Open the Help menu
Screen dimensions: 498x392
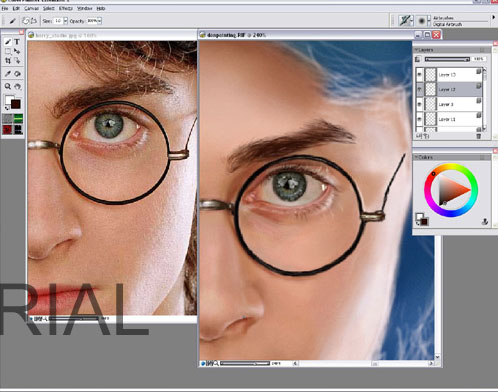[101, 8]
